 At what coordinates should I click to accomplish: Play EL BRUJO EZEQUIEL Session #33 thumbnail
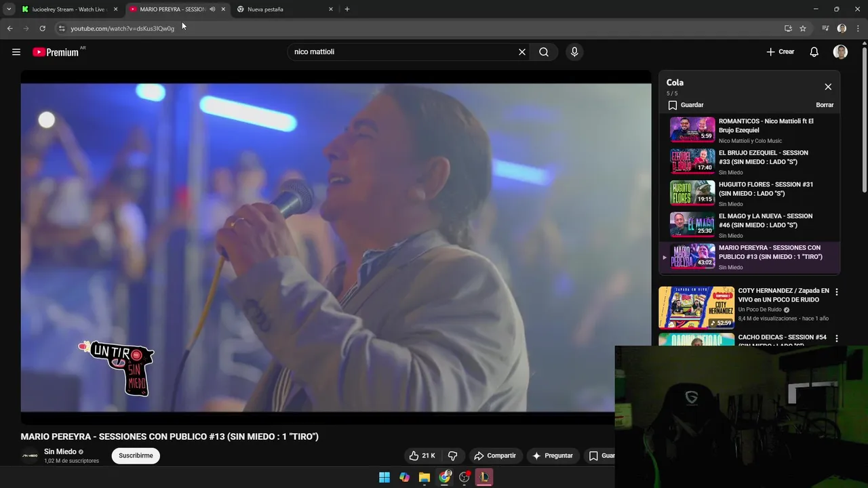[x=692, y=161]
